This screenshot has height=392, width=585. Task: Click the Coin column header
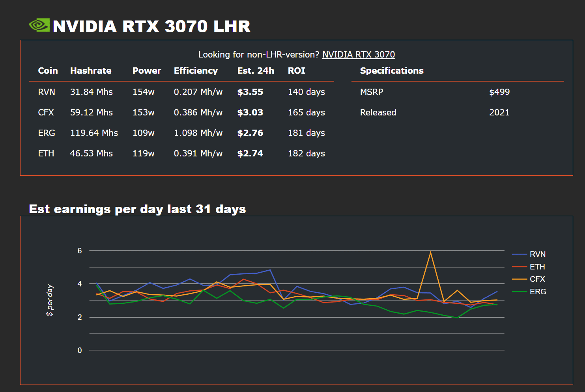pos(48,71)
